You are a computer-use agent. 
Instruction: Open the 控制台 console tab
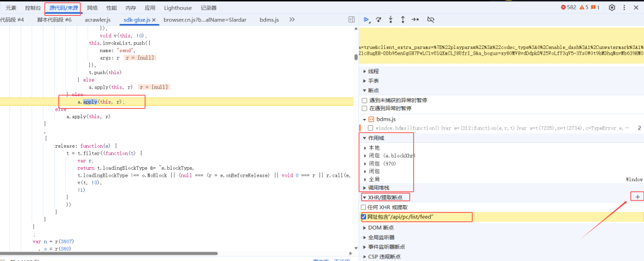coord(34,8)
